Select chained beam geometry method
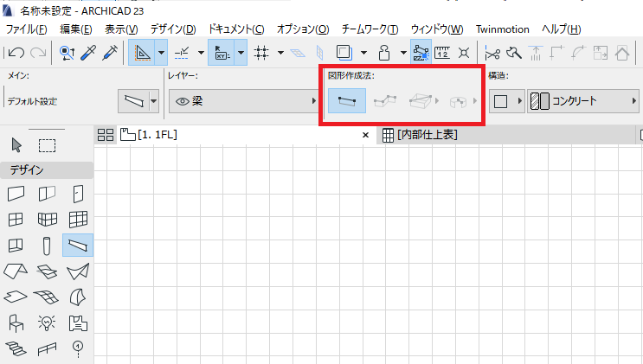This screenshot has width=643, height=364. pyautogui.click(x=385, y=101)
